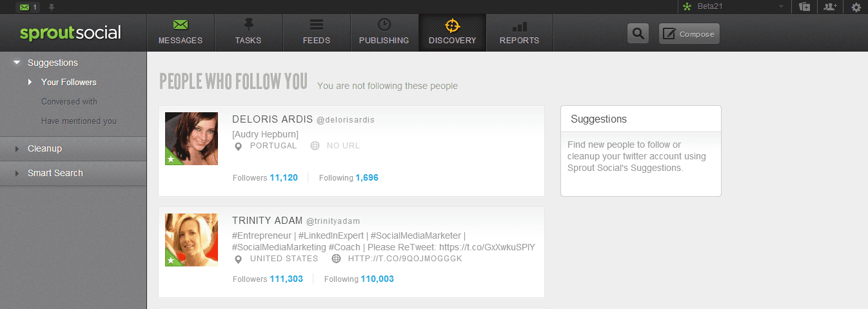The height and width of the screenshot is (309, 868).
Task: Open the search magnifier icon
Action: point(638,34)
